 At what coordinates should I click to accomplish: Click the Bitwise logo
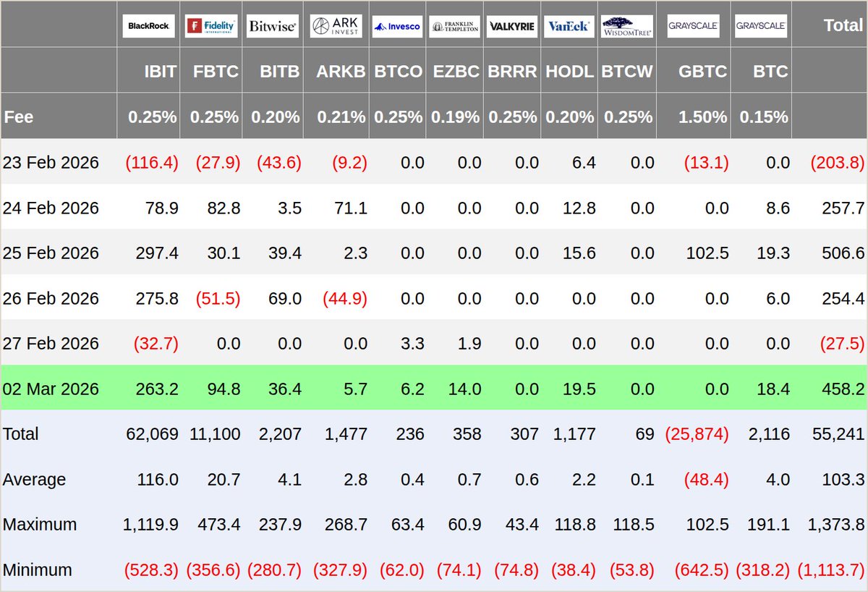pos(272,26)
